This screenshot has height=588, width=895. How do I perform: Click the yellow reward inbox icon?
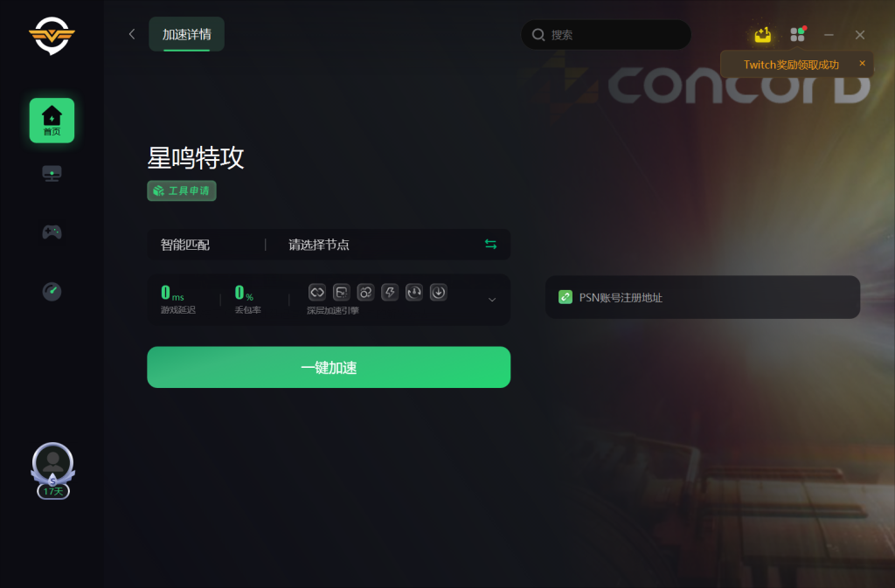coord(762,35)
